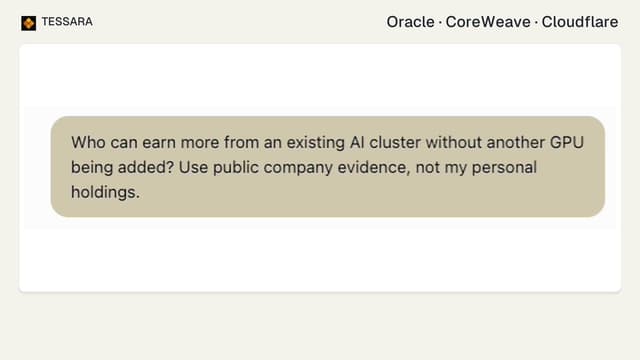640x360 pixels.
Task: Click the tan user message bubble
Action: tap(328, 167)
